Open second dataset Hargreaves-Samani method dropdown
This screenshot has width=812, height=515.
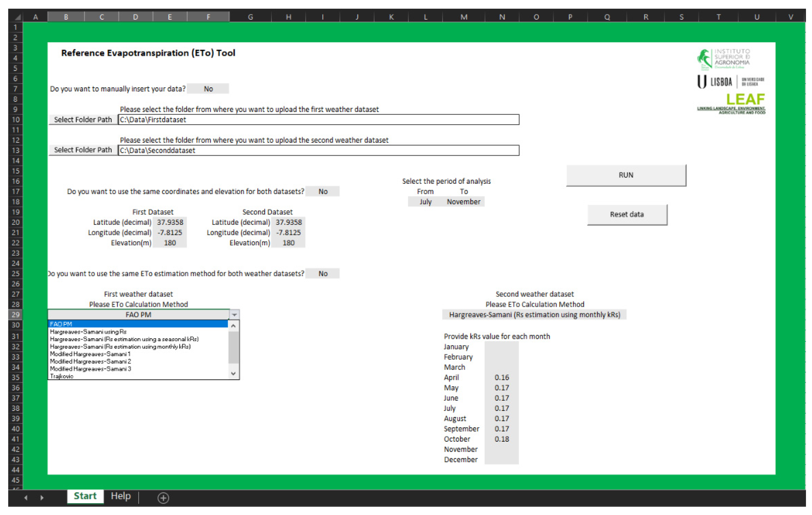tap(534, 315)
